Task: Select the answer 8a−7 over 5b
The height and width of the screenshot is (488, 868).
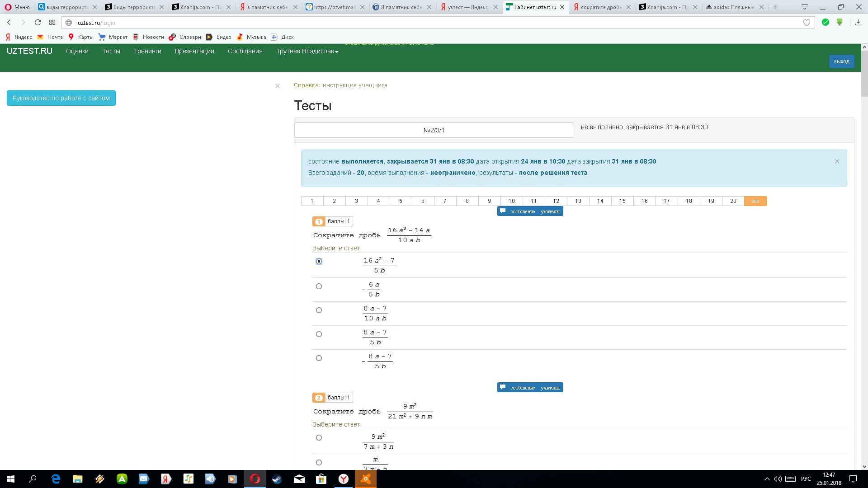Action: point(319,334)
